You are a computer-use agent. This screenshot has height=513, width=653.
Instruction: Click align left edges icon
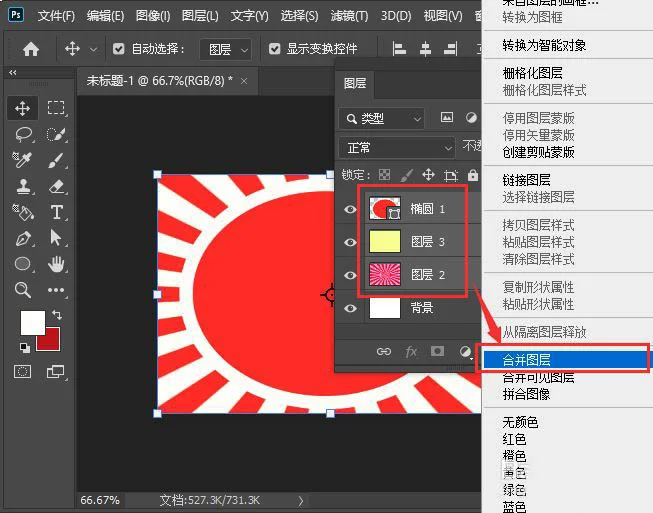coord(399,49)
